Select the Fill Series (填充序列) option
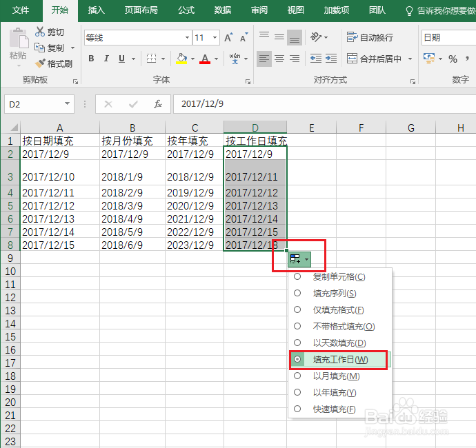 coord(339,294)
